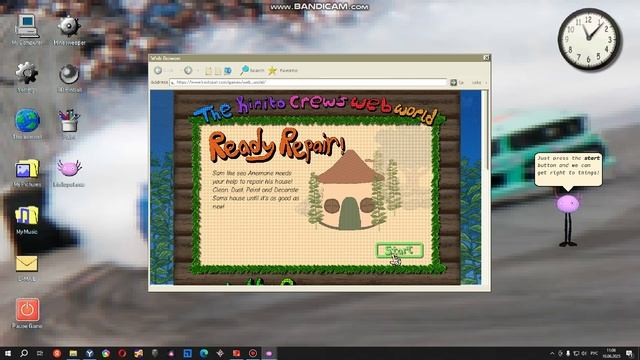640x360 pixels.
Task: Open the paint cup with brushes icon
Action: click(69, 124)
